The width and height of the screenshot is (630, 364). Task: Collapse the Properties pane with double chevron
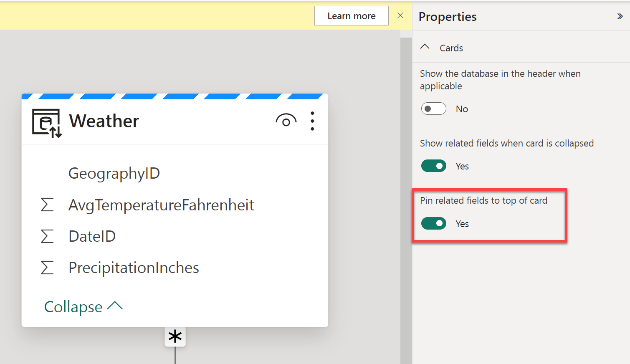(620, 16)
